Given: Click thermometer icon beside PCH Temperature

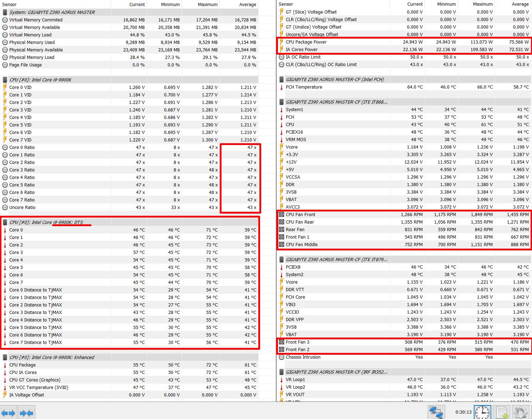Looking at the screenshot, I should (282, 87).
